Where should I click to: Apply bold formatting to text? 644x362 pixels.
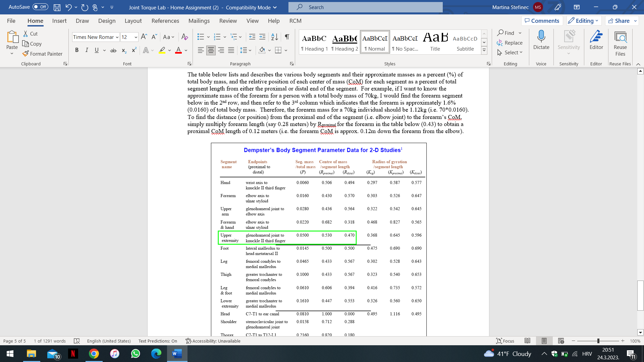(77, 50)
